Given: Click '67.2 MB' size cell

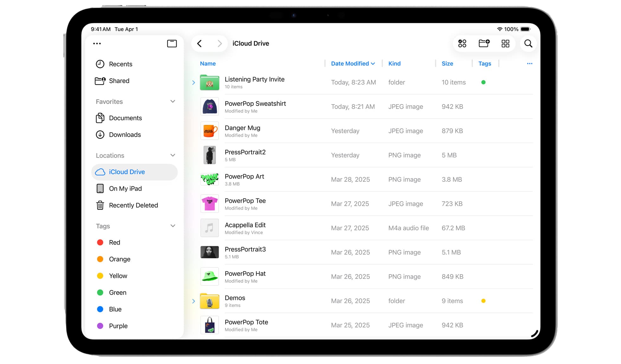Looking at the screenshot, I should coord(453,228).
